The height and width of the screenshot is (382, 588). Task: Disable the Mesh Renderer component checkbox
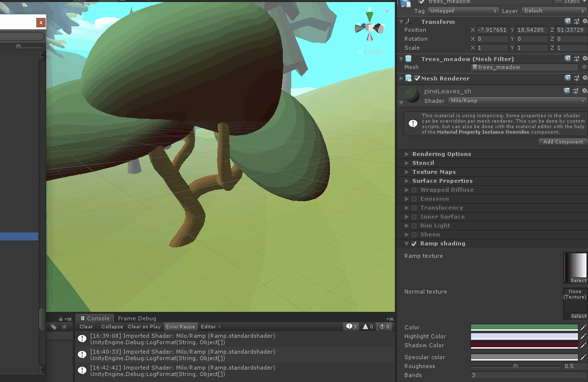(417, 78)
